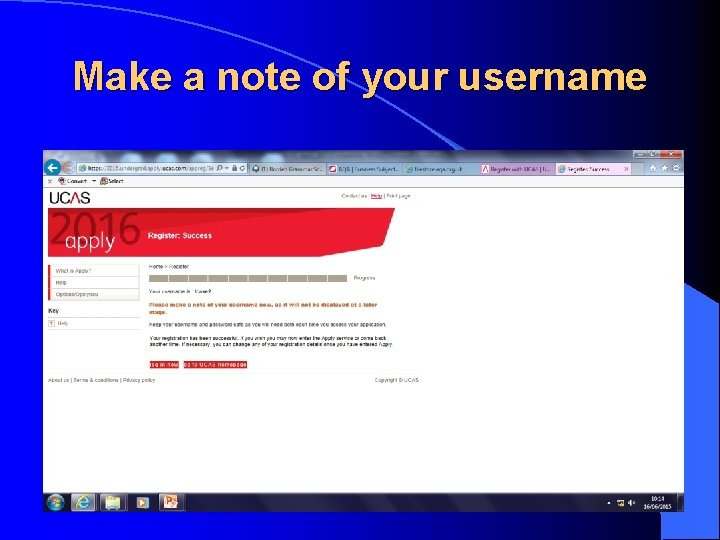Refresh the page with the reload icon

(242, 169)
